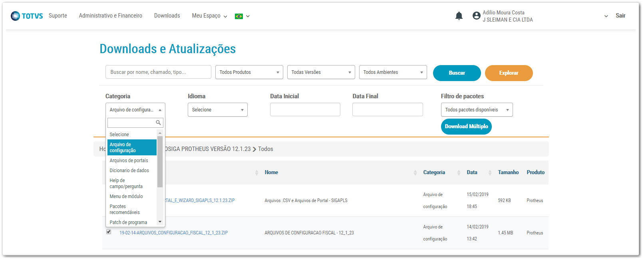Open the Todos pacotes disponíveis dropdown
644x260 pixels.
coord(477,110)
